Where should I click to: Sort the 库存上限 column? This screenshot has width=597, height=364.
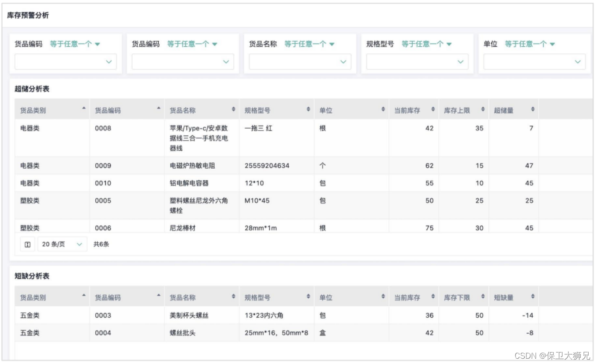point(481,110)
